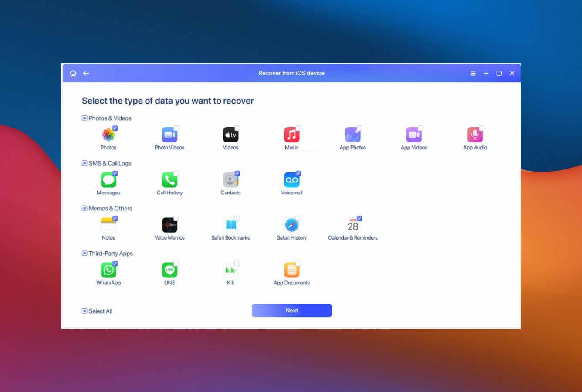
Task: Click the 'Third-Party Apps' heading text
Action: [111, 253]
